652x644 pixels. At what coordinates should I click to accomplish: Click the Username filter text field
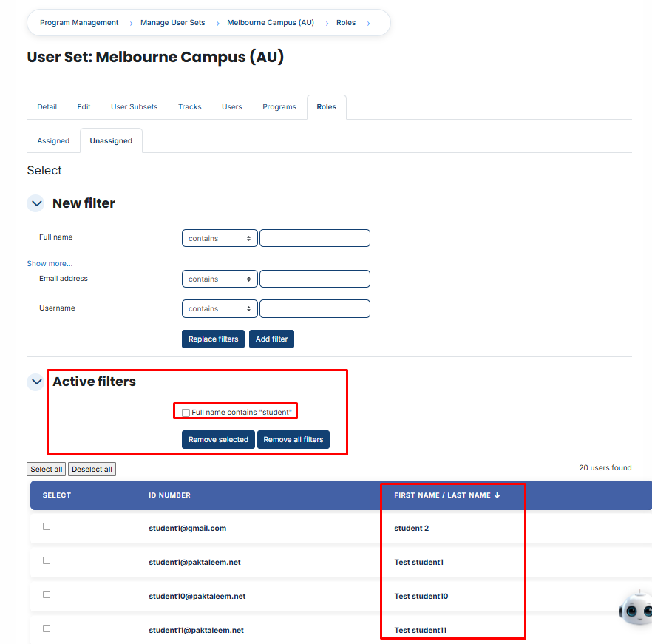[x=315, y=308]
